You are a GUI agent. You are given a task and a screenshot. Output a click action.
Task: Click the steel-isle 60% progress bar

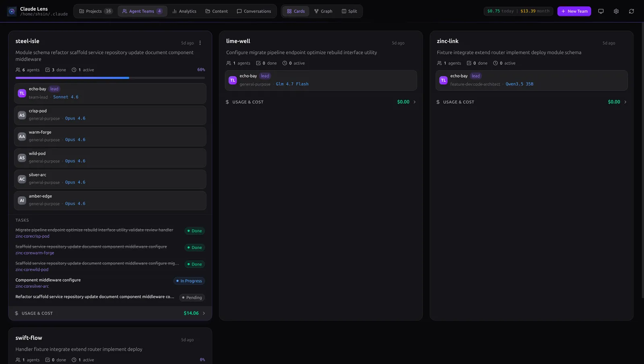pos(110,78)
